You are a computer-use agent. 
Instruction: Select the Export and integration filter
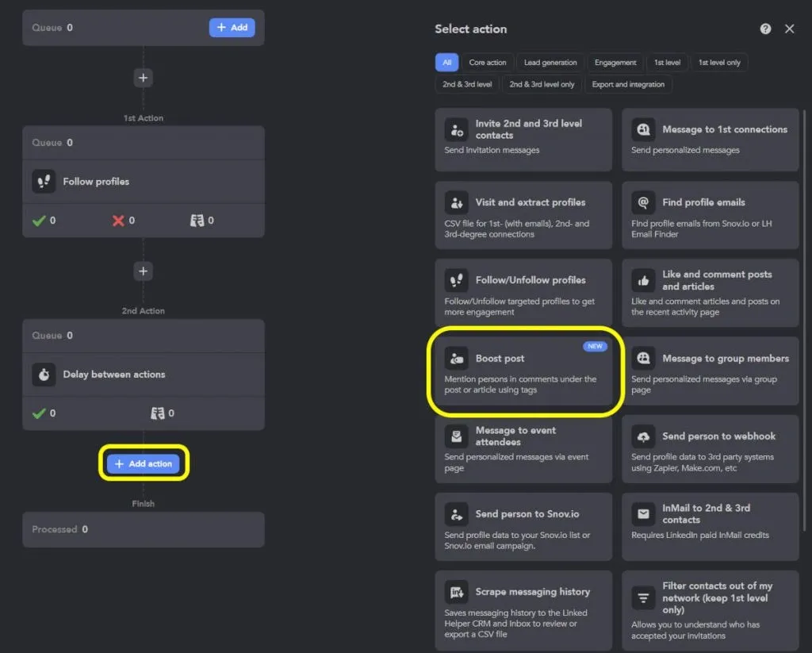tap(628, 84)
